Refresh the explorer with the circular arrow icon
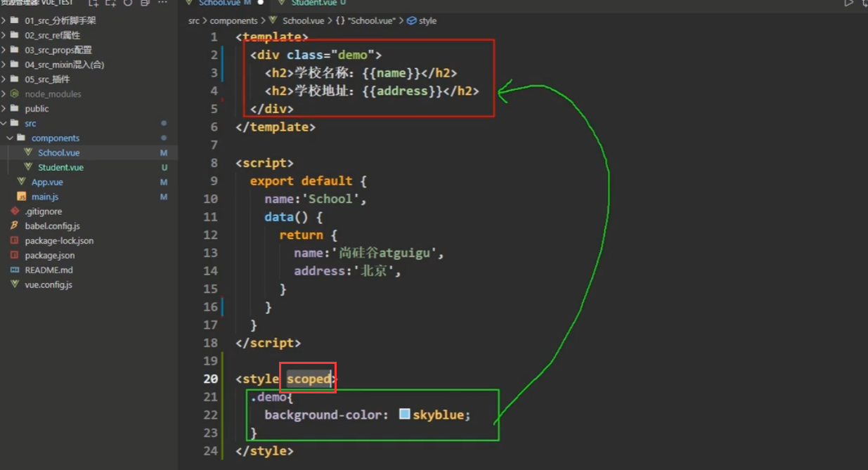The height and width of the screenshot is (470, 868). [128, 3]
